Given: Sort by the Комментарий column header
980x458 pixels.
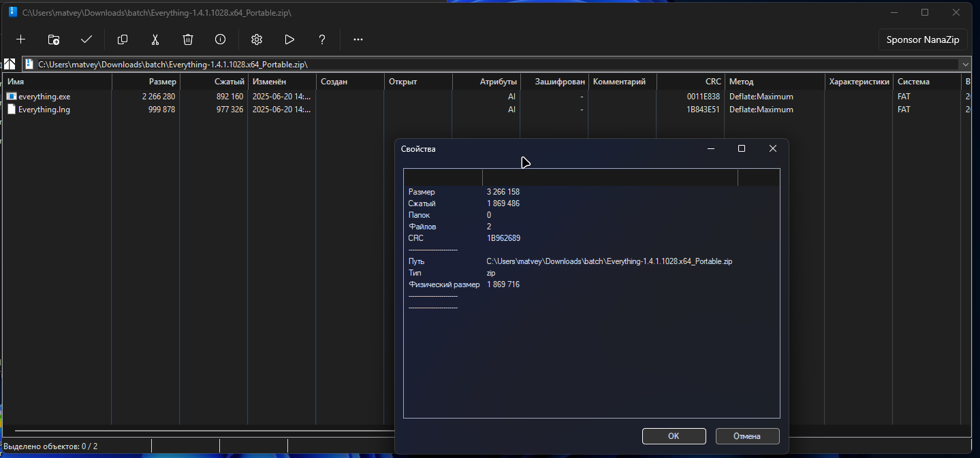Looking at the screenshot, I should (x=622, y=82).
